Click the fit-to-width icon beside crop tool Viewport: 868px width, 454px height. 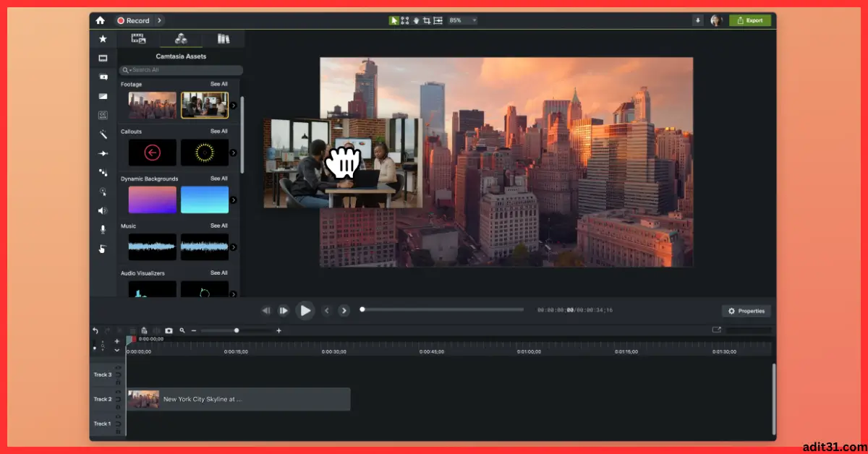click(x=438, y=20)
